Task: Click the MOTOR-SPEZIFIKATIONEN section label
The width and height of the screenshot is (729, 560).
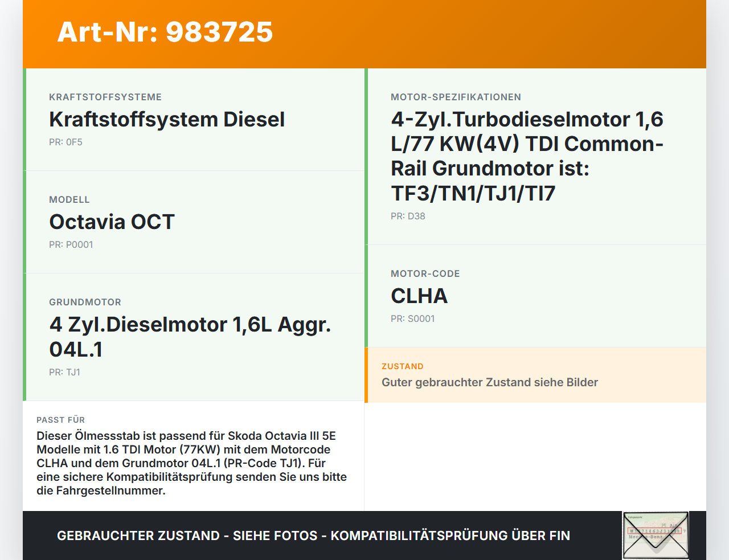Action: tap(456, 97)
